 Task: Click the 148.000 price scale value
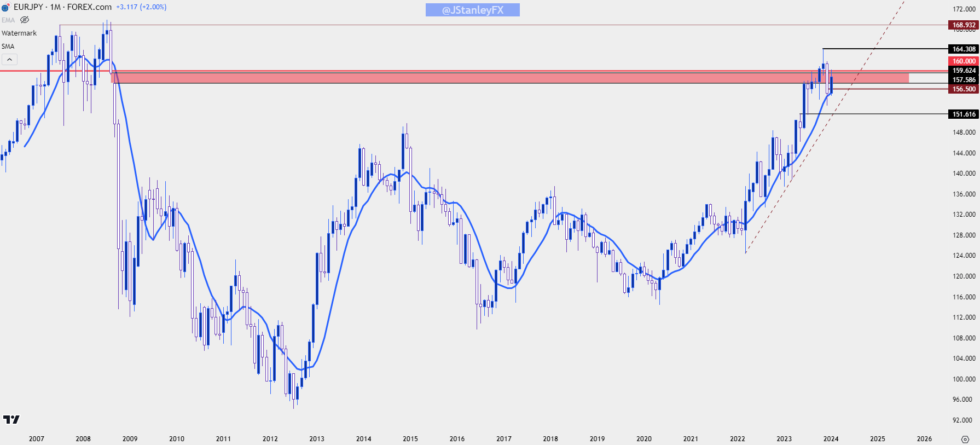click(x=964, y=132)
